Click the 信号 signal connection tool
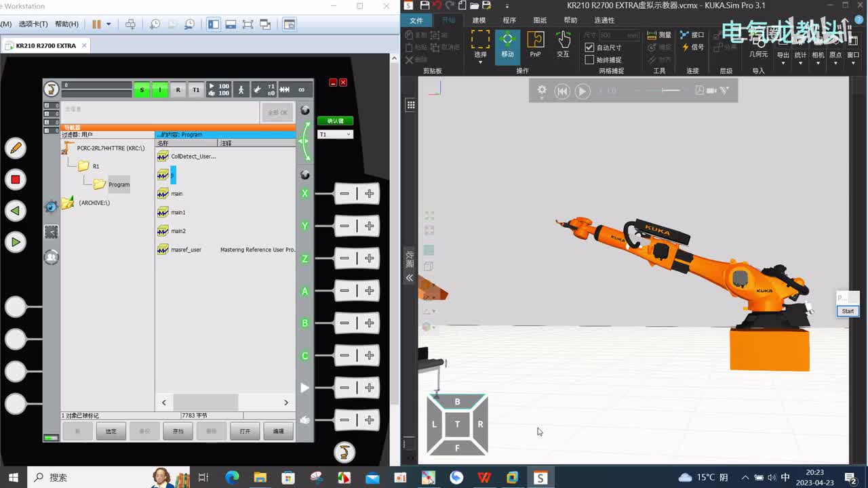 pos(692,47)
